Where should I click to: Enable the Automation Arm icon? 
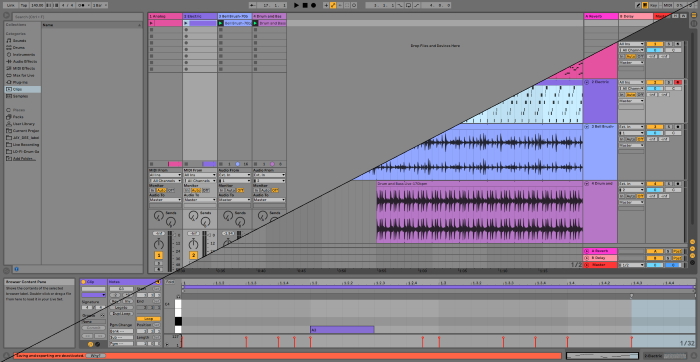tap(333, 5)
